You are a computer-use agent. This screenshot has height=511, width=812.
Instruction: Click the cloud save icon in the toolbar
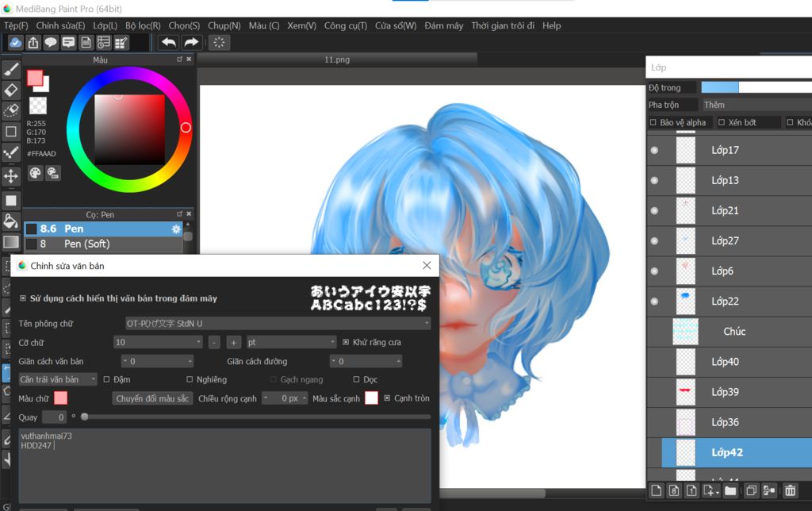pyautogui.click(x=16, y=43)
